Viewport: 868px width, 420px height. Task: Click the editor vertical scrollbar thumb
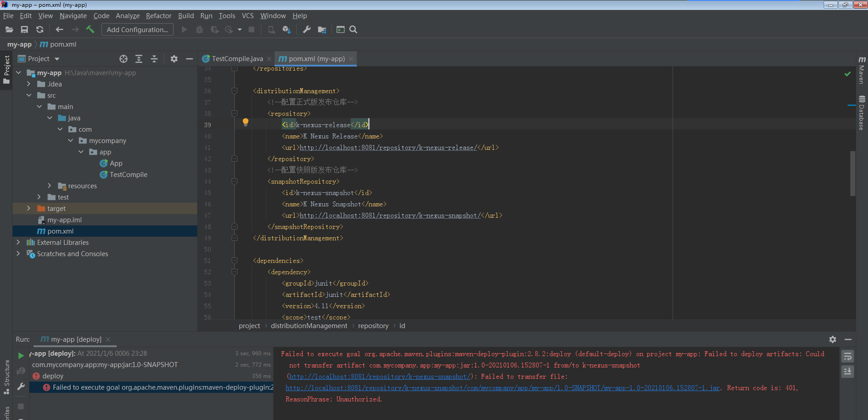click(853, 173)
